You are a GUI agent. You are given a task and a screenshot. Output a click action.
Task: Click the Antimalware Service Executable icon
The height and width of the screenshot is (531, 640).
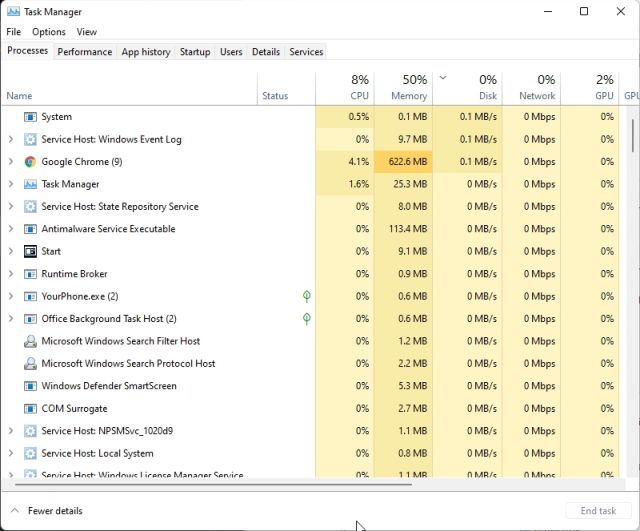point(30,229)
